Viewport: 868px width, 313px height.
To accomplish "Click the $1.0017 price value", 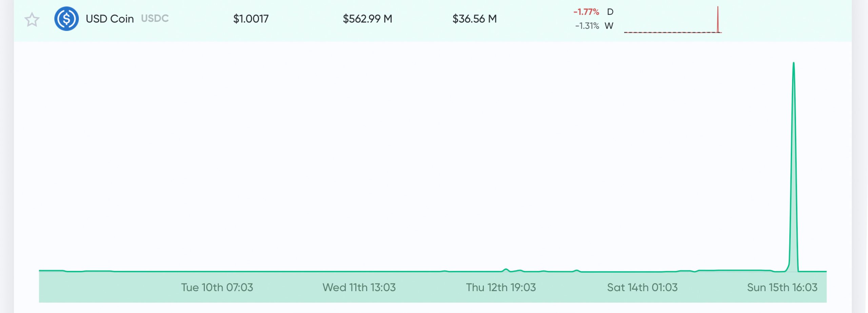I will 251,19.
